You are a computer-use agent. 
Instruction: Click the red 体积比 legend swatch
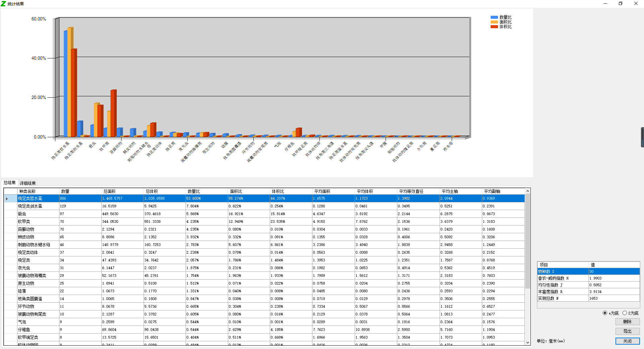494,27
